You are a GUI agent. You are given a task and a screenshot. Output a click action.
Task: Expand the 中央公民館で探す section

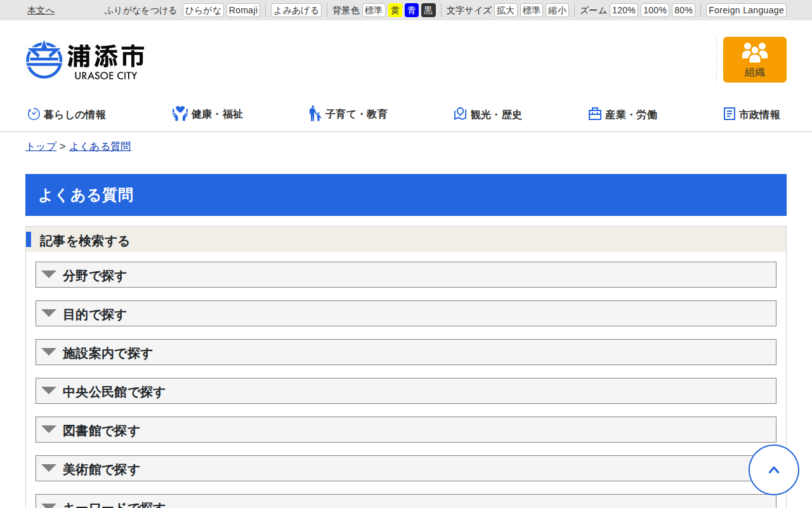[406, 391]
